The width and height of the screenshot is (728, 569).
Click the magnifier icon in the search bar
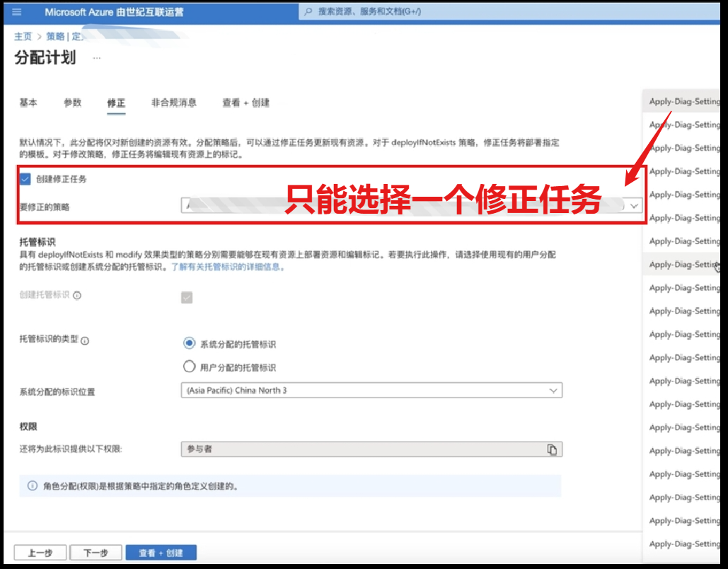(x=308, y=12)
